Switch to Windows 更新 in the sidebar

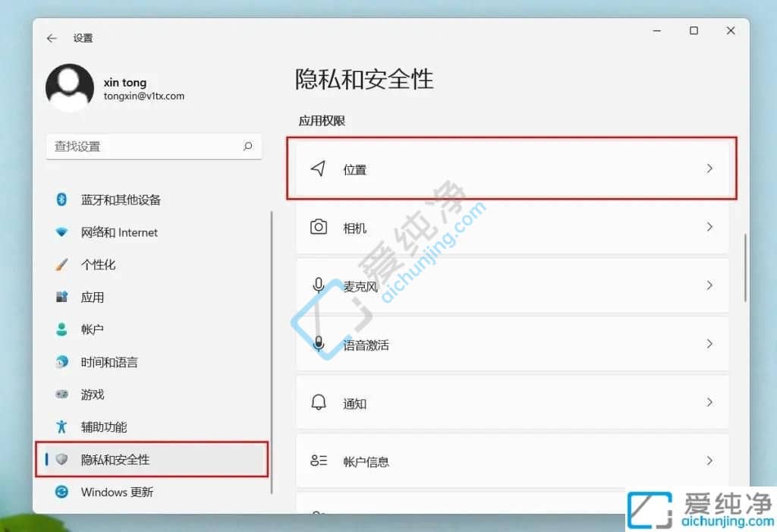click(115, 492)
